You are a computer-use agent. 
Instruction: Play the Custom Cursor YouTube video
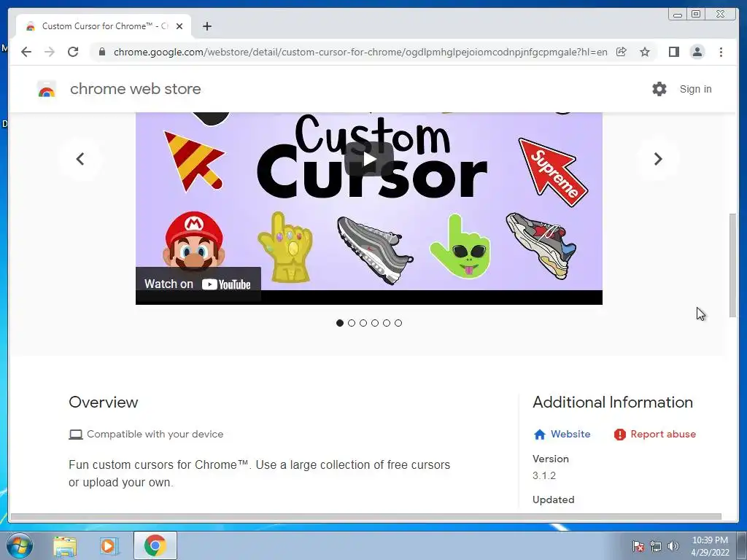pos(369,158)
